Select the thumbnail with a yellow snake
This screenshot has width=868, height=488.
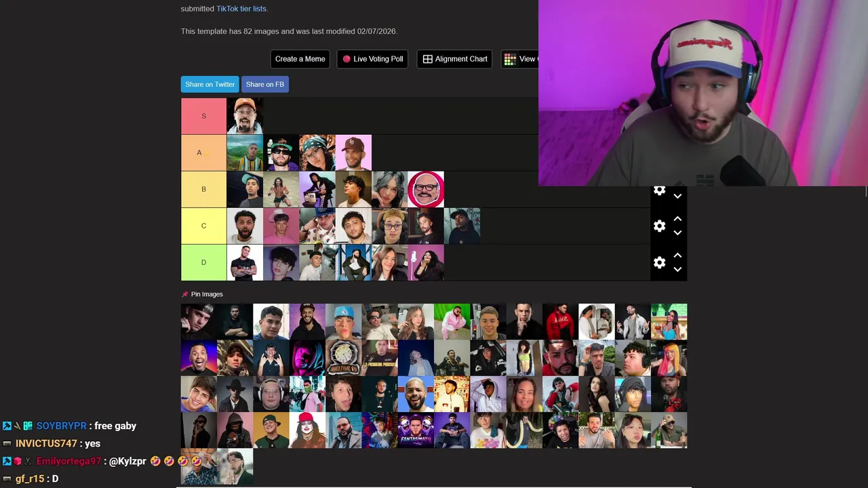pyautogui.click(x=524, y=430)
